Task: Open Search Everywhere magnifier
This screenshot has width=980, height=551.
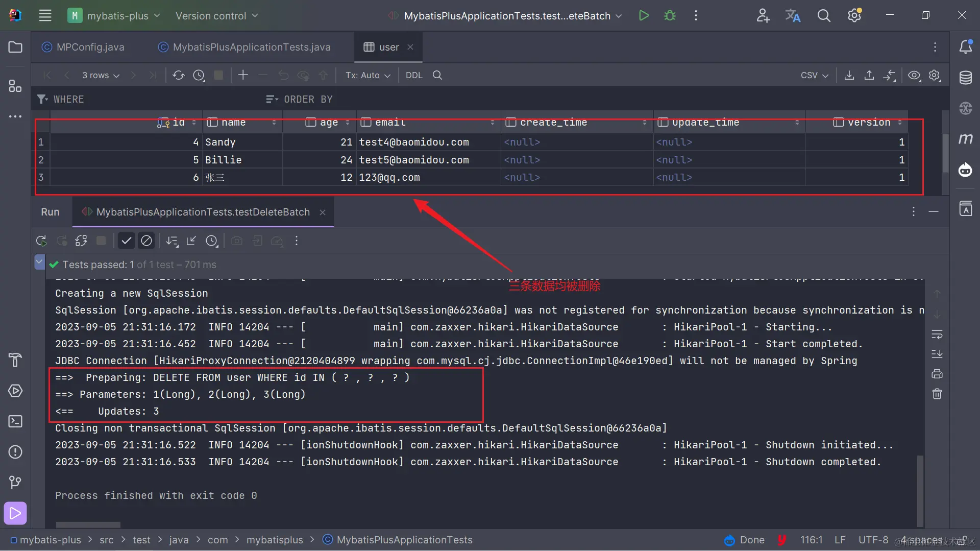Action: click(824, 16)
